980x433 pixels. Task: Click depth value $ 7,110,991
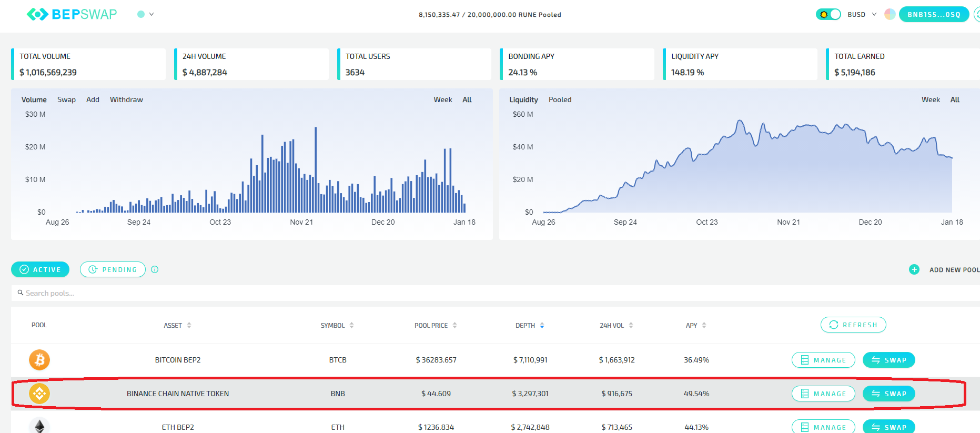pyautogui.click(x=530, y=360)
